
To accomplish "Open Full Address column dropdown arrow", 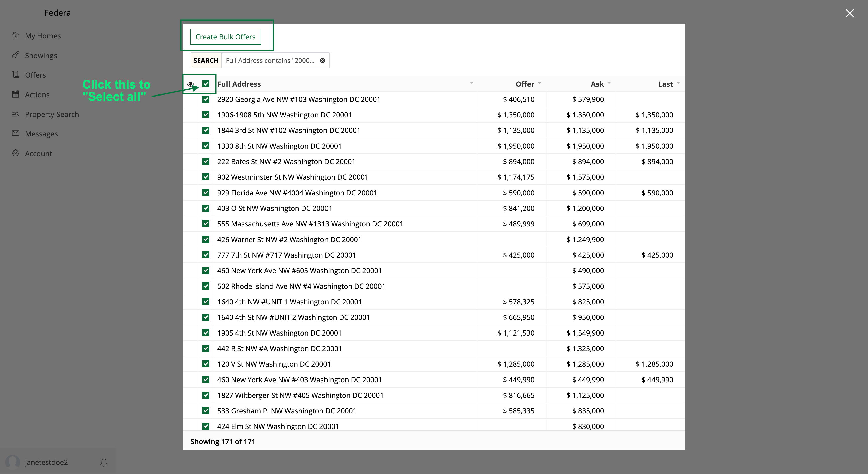I will [472, 83].
